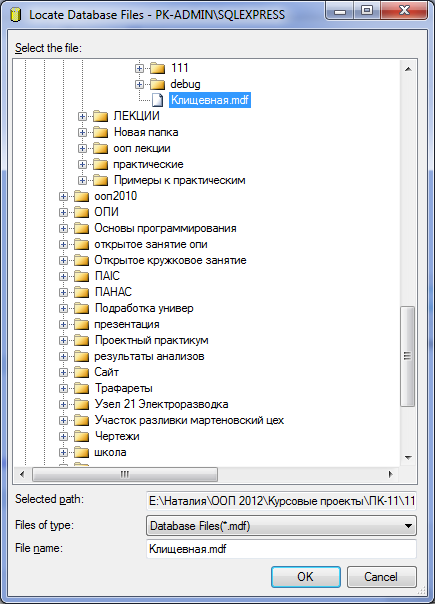Screen dimensions: 435x604
Task: Click Узел 21 Электроразводка folder icon
Action: (81, 404)
